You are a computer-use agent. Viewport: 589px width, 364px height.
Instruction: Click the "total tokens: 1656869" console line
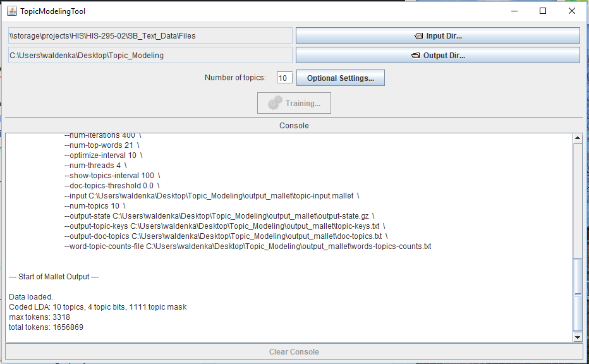click(x=46, y=327)
